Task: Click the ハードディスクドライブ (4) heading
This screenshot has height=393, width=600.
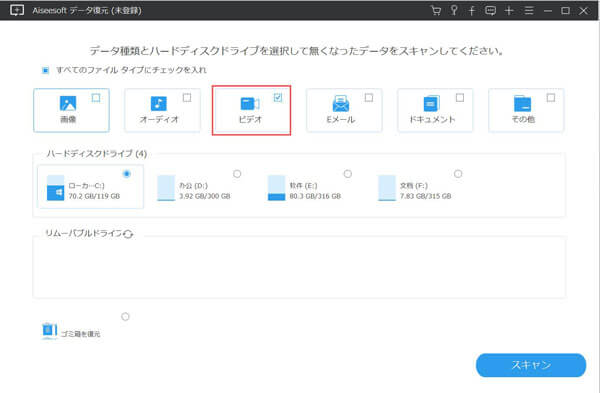Action: [96, 154]
